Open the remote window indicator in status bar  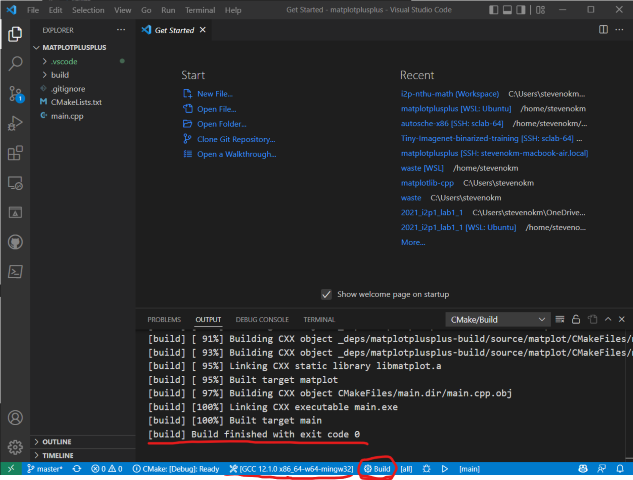11,469
